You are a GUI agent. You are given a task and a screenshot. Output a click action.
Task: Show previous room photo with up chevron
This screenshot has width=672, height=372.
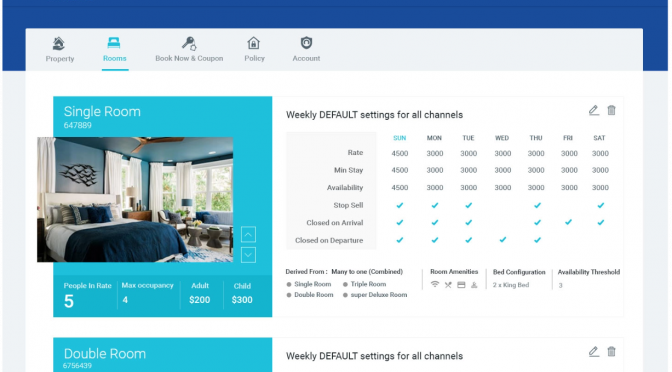[x=249, y=234]
